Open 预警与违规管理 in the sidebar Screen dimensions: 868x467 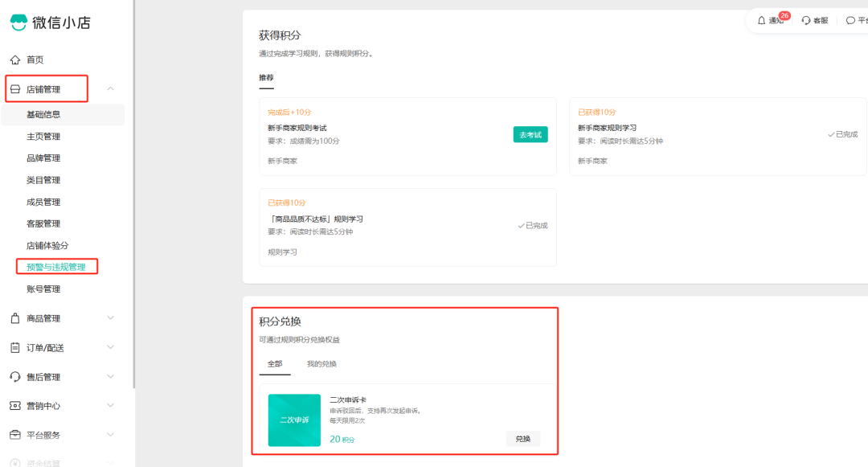(56, 266)
